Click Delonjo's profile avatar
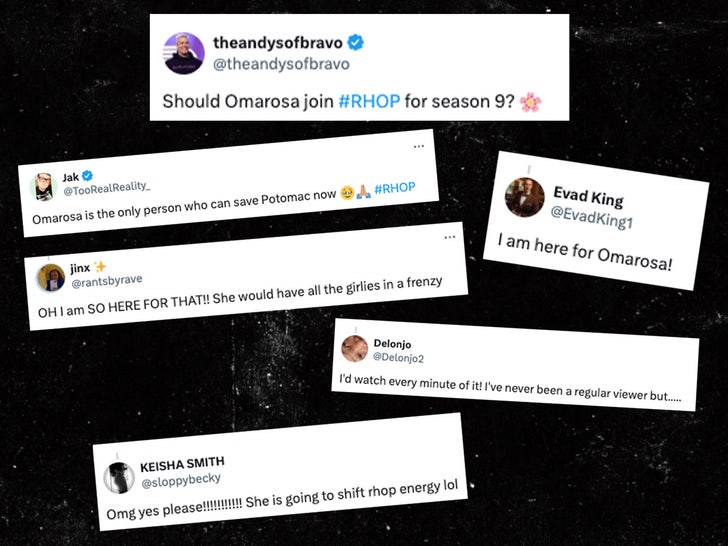 coord(355,349)
